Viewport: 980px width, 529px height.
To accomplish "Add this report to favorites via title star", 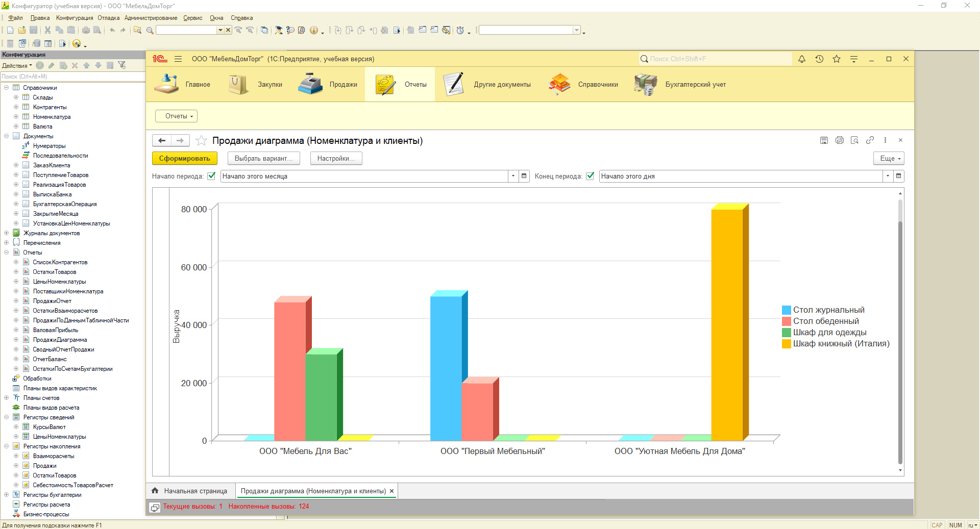I will [202, 140].
